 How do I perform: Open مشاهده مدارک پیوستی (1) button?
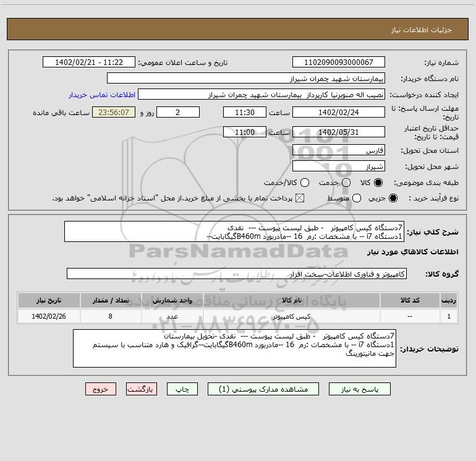click(263, 389)
